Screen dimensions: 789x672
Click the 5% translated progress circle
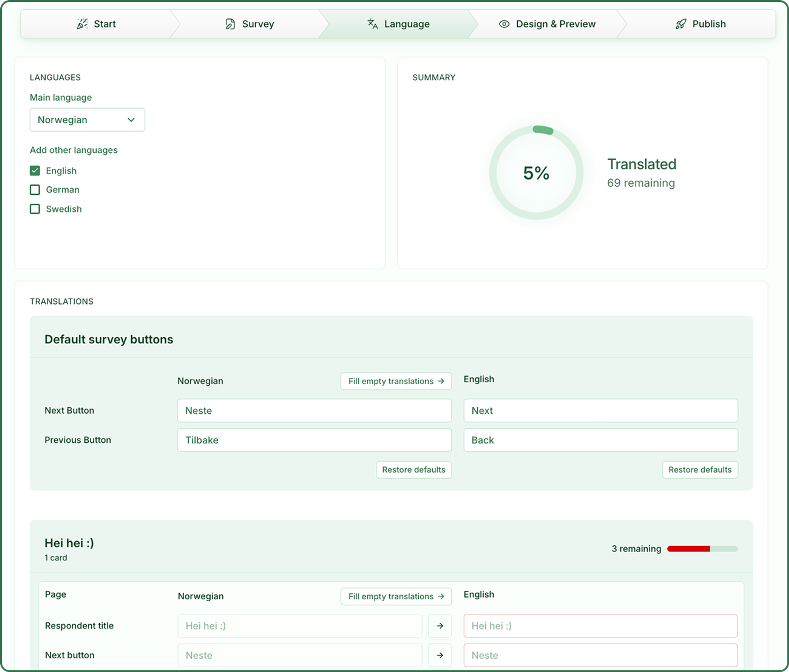point(536,172)
